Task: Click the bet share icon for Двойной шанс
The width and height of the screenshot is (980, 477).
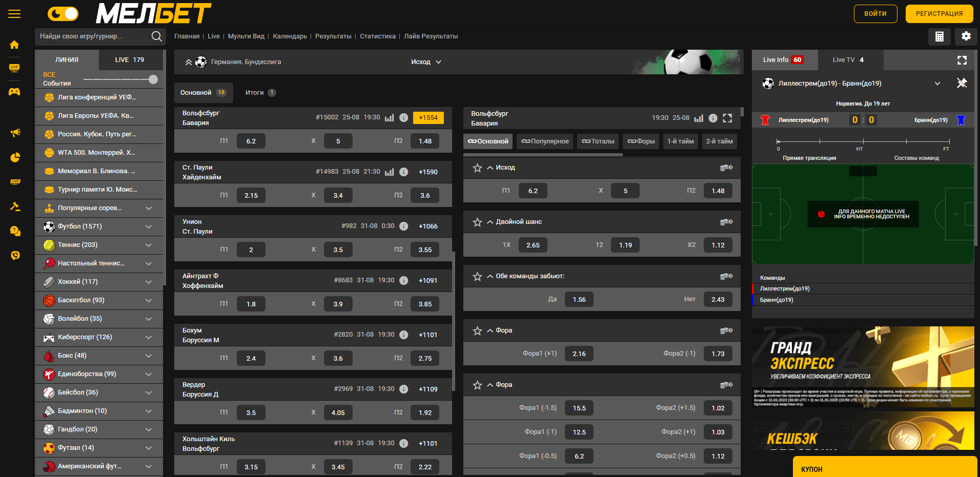Action: click(x=726, y=222)
